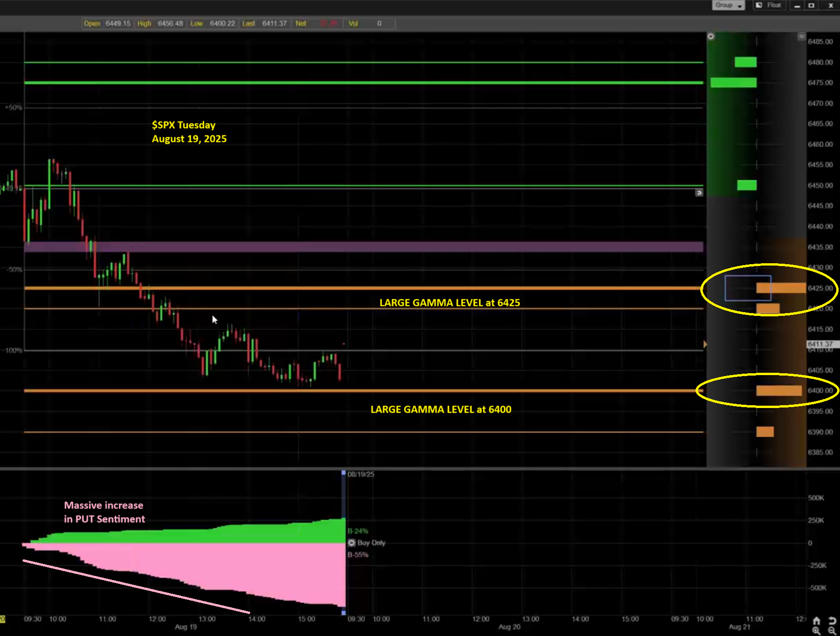840x636 pixels.
Task: Open the Group dropdown
Action: point(728,5)
